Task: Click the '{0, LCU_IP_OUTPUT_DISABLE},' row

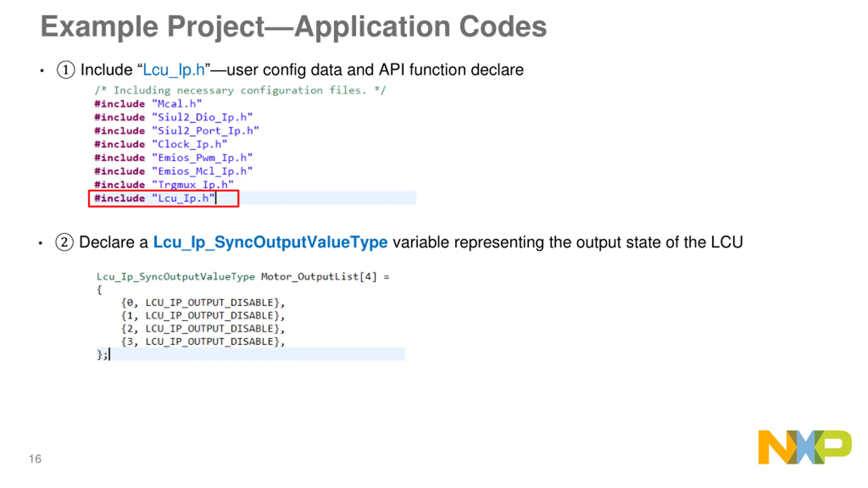Action: pyautogui.click(x=203, y=303)
